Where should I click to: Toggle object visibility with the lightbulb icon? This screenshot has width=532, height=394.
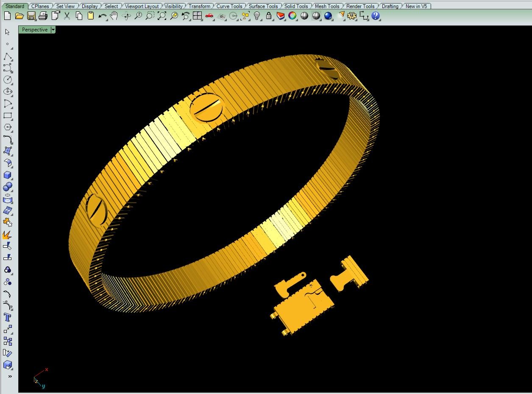point(257,16)
